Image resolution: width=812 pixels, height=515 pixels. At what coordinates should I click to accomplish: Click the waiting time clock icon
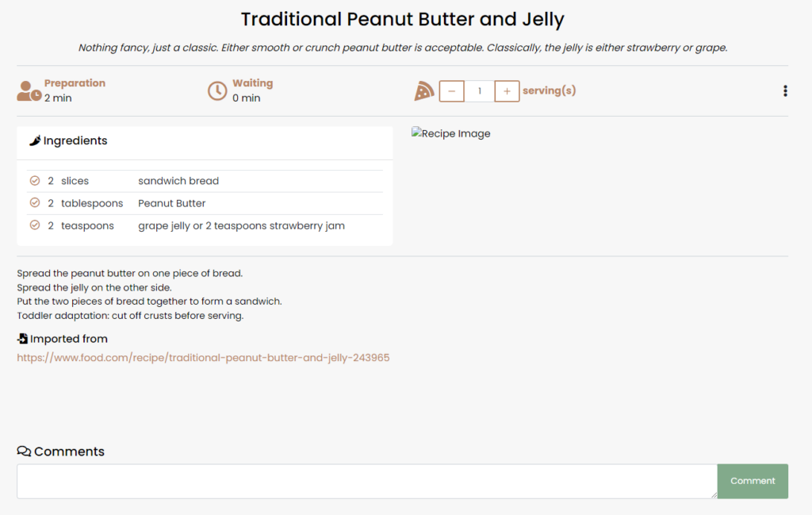click(217, 90)
